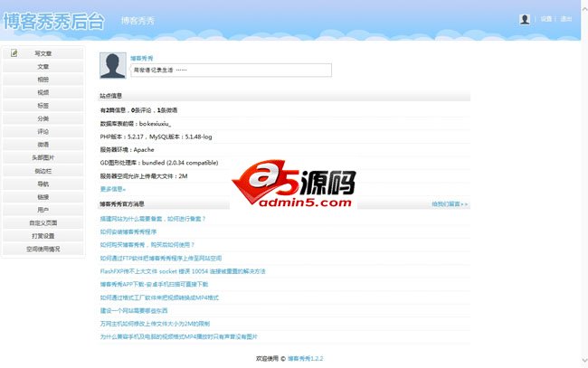Image resolution: width=588 pixels, height=368 pixels.
Task: Open the 微语 micro-posts menu item
Action: click(x=43, y=145)
